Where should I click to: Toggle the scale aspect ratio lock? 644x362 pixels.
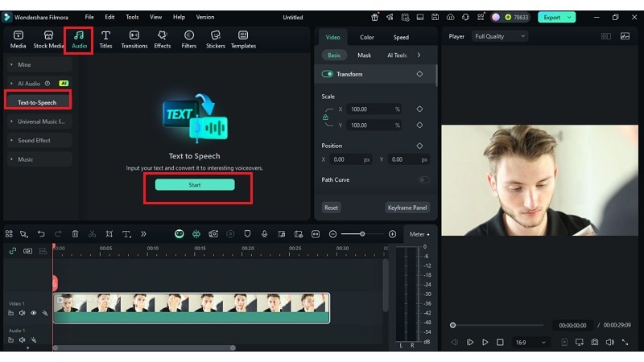[x=325, y=117]
